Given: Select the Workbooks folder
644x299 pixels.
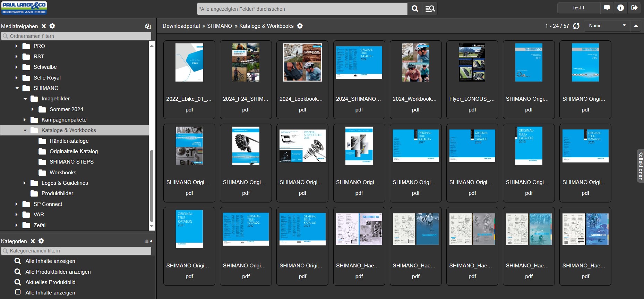Looking at the screenshot, I should [63, 173].
